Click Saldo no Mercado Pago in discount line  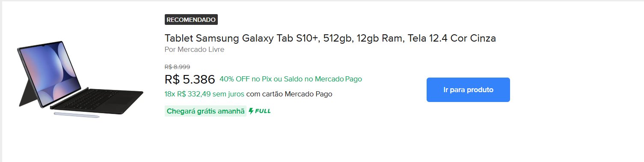tap(322, 79)
